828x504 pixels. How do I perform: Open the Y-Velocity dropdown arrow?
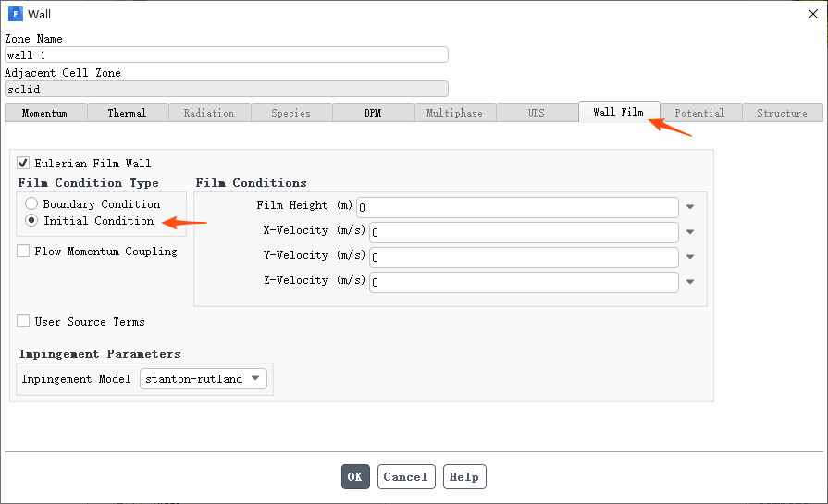(x=690, y=256)
